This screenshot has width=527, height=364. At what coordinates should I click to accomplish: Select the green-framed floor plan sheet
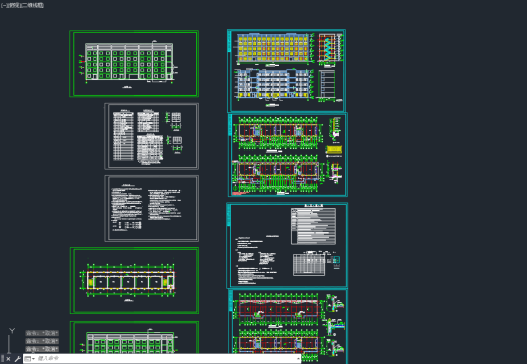tap(134, 281)
